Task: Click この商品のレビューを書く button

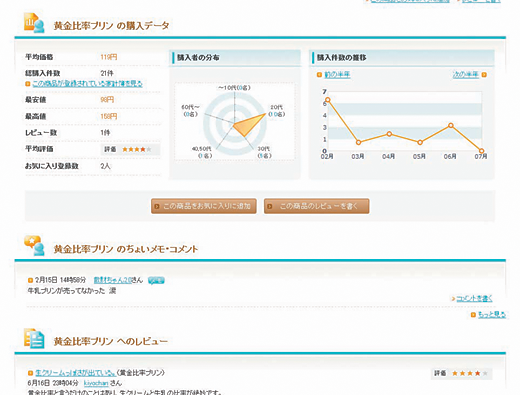Action: [317, 206]
